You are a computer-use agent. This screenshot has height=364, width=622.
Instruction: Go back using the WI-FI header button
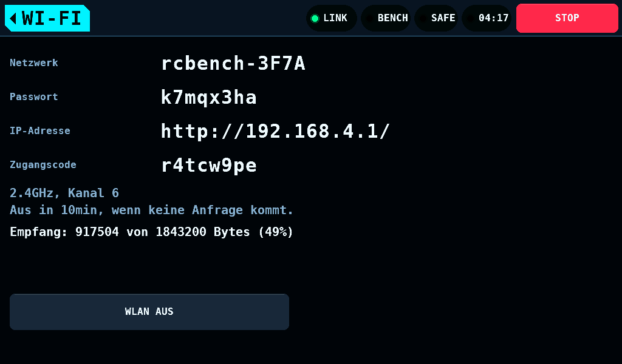point(47,18)
